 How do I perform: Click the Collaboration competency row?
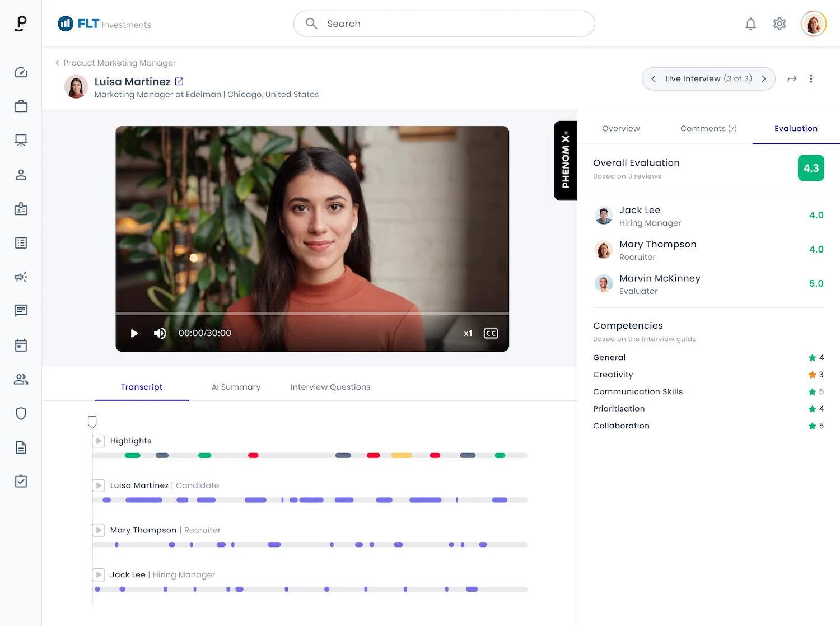708,426
